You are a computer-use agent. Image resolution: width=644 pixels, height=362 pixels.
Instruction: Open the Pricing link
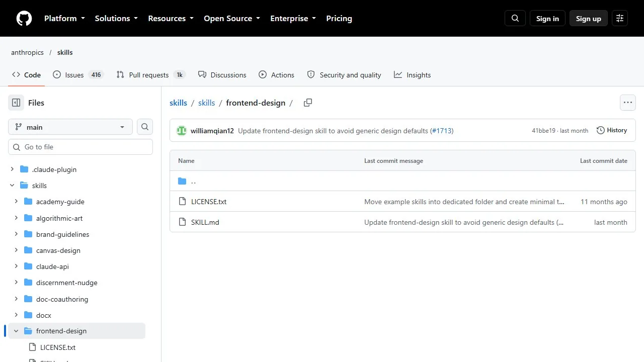(x=339, y=19)
